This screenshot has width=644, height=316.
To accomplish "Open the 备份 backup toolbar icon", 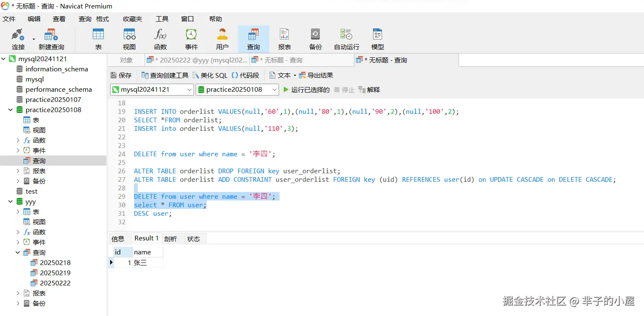I will (x=316, y=39).
